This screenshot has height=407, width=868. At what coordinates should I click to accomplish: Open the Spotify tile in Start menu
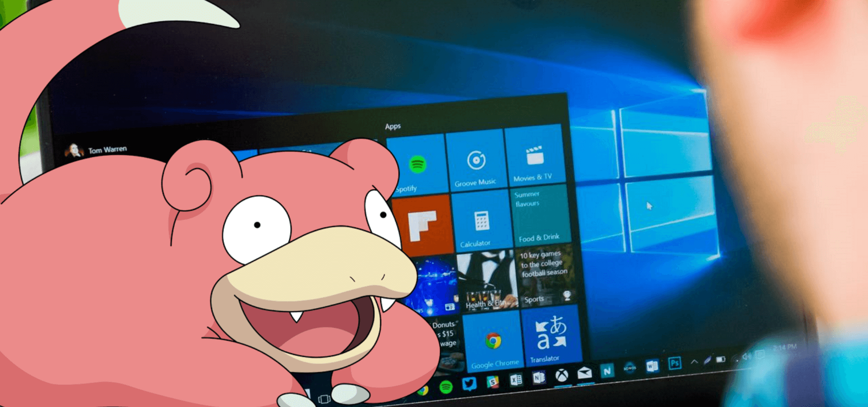418,164
